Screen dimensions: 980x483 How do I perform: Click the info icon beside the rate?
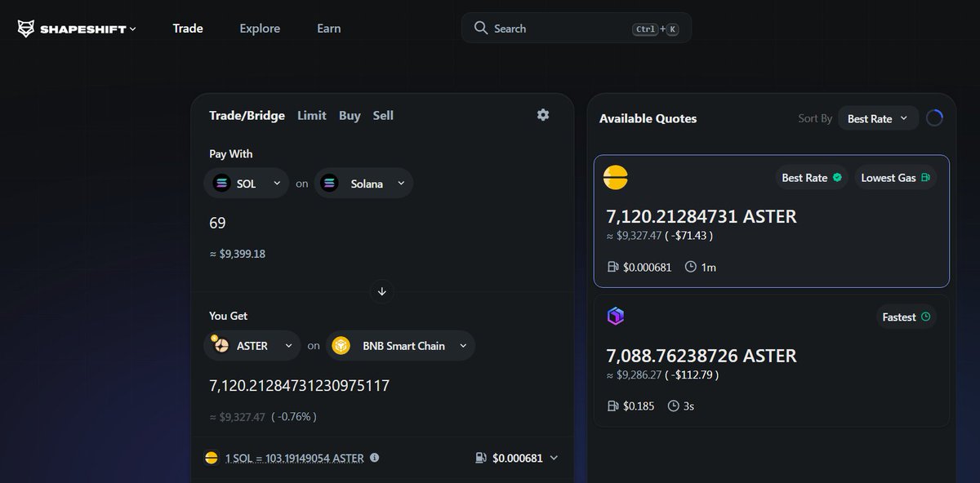375,458
